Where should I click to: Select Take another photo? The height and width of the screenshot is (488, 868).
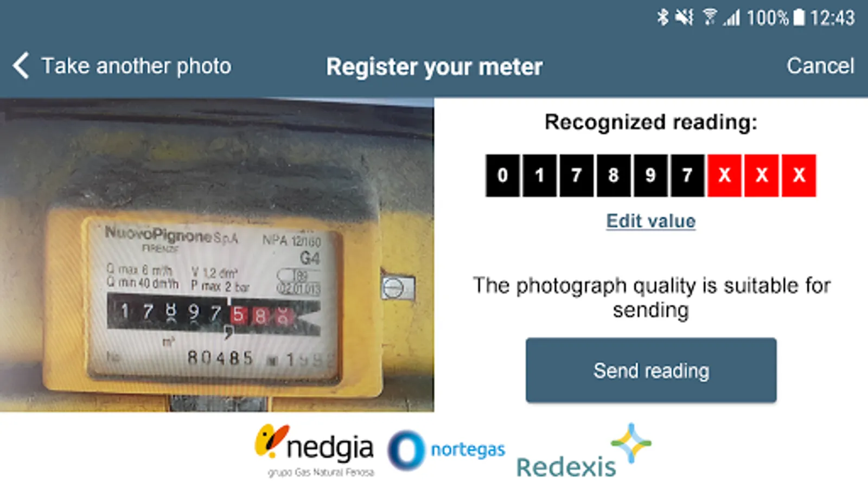pos(136,66)
